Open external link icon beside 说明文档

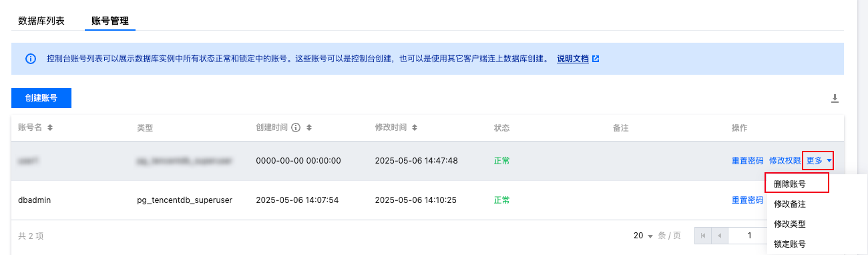596,59
